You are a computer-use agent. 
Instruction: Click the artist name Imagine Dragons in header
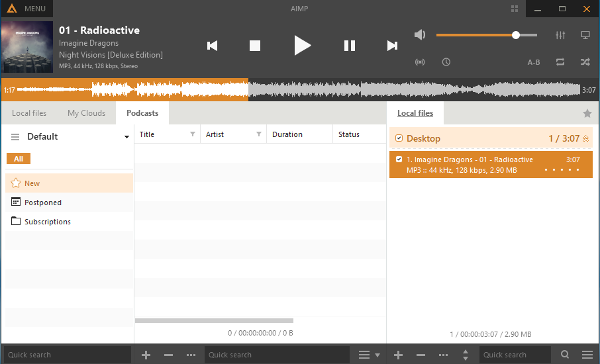89,43
